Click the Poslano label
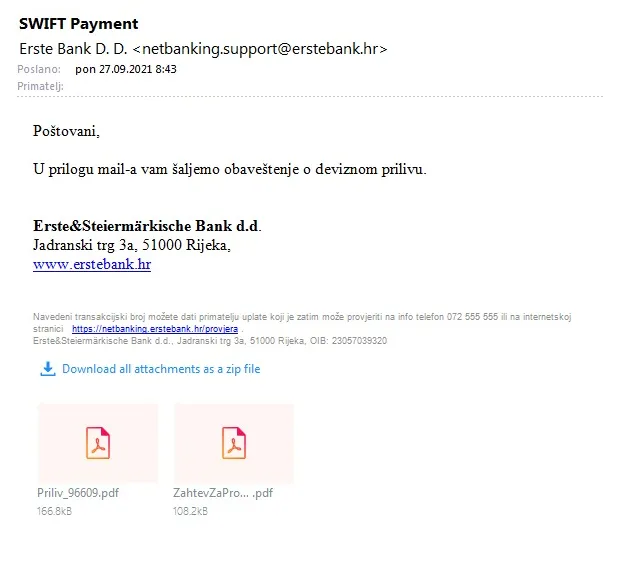631x572 pixels. [39, 69]
